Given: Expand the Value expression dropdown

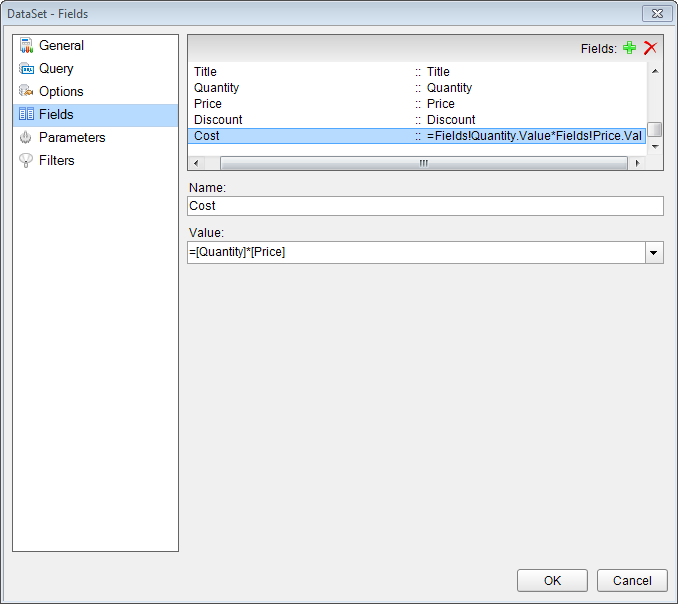Looking at the screenshot, I should pyautogui.click(x=654, y=252).
